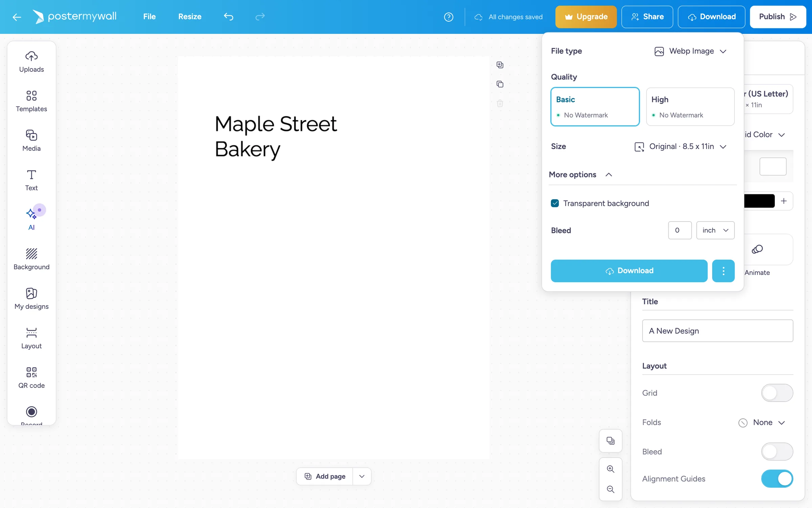
Task: Click the zoom out magnifier
Action: pos(611,489)
